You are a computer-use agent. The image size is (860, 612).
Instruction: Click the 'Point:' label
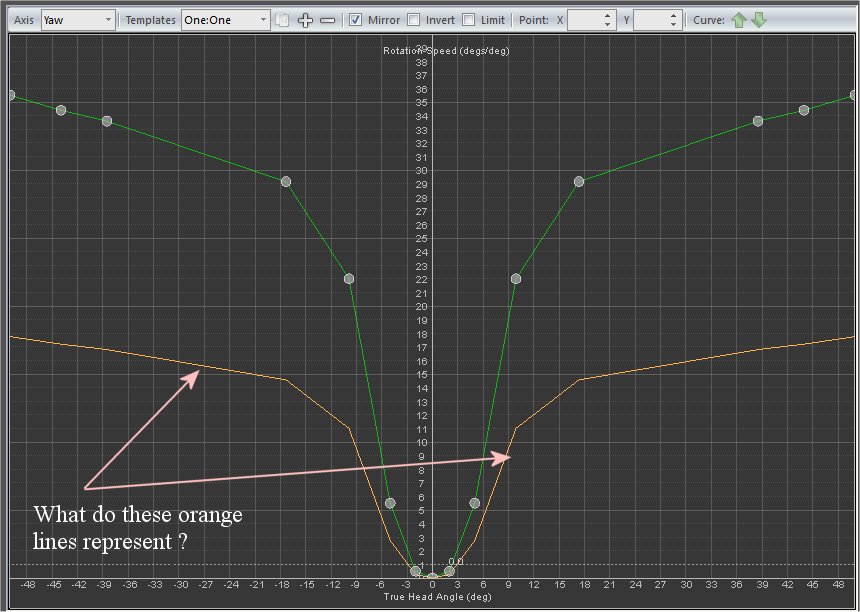534,20
